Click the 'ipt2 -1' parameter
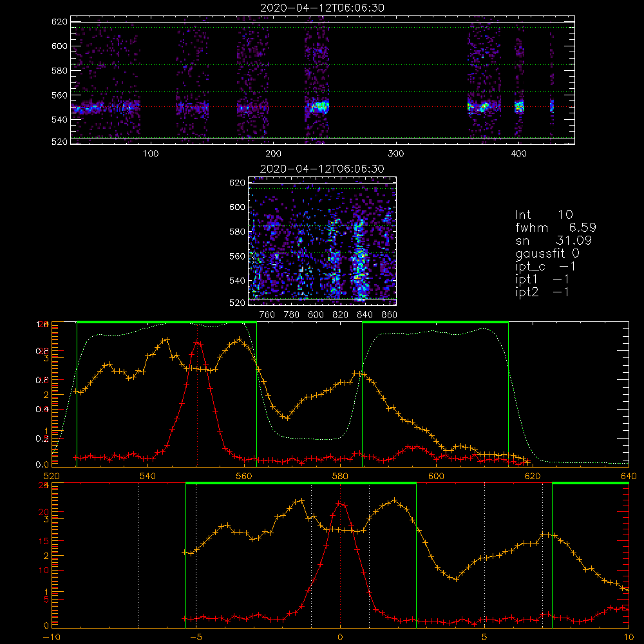 click(x=542, y=292)
